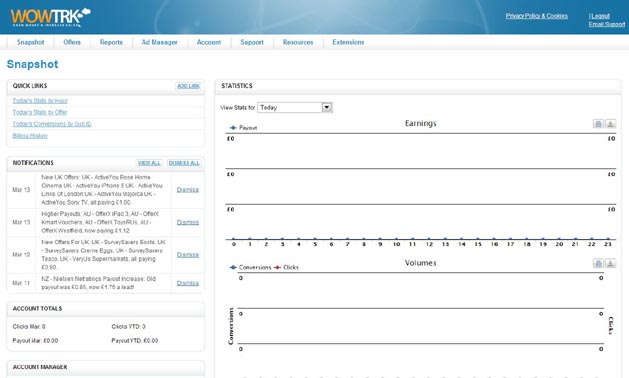The image size is (629, 378).
Task: Toggle Conversions series in Volumes legend
Action: (x=250, y=267)
